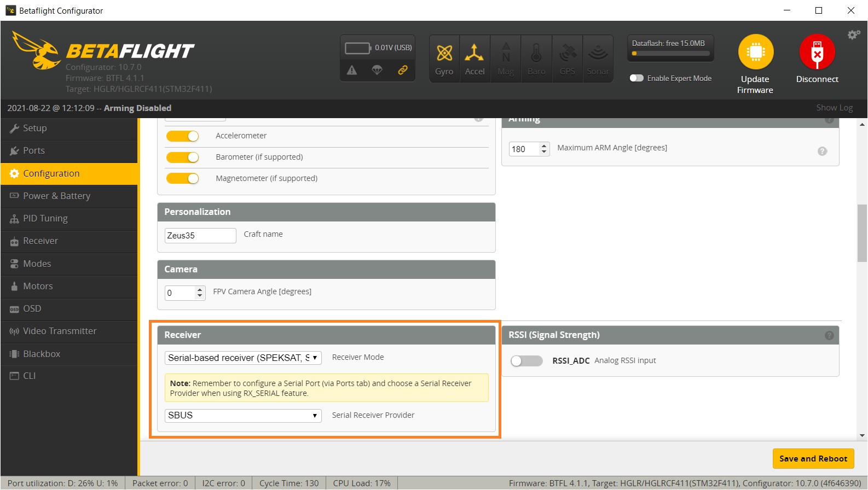
Task: Click the scrollbar down arrow
Action: pos(862,436)
